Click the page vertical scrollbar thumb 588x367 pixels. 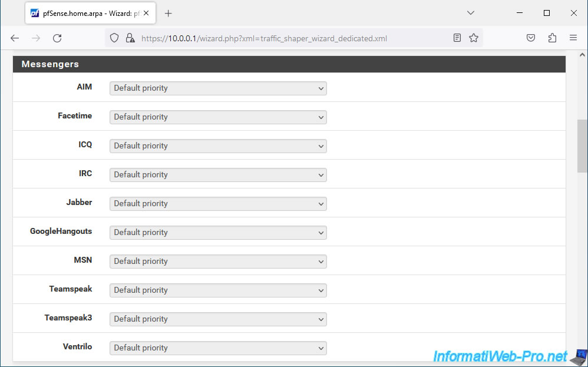pyautogui.click(x=582, y=146)
